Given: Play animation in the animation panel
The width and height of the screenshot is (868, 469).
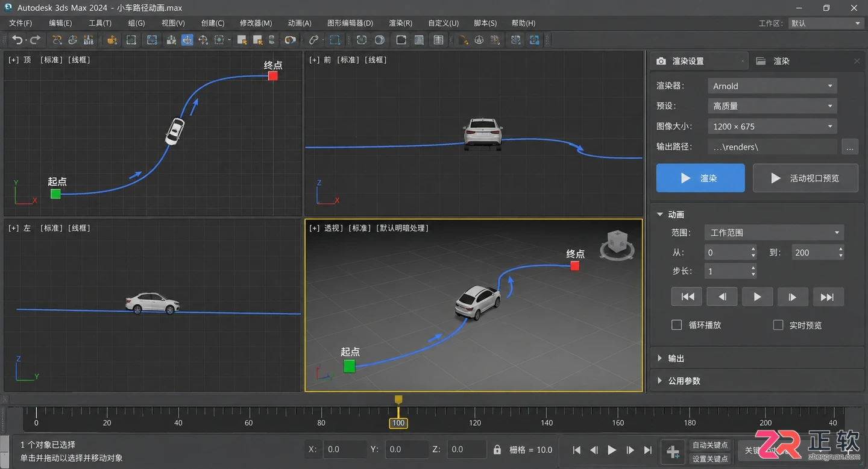Looking at the screenshot, I should [757, 297].
